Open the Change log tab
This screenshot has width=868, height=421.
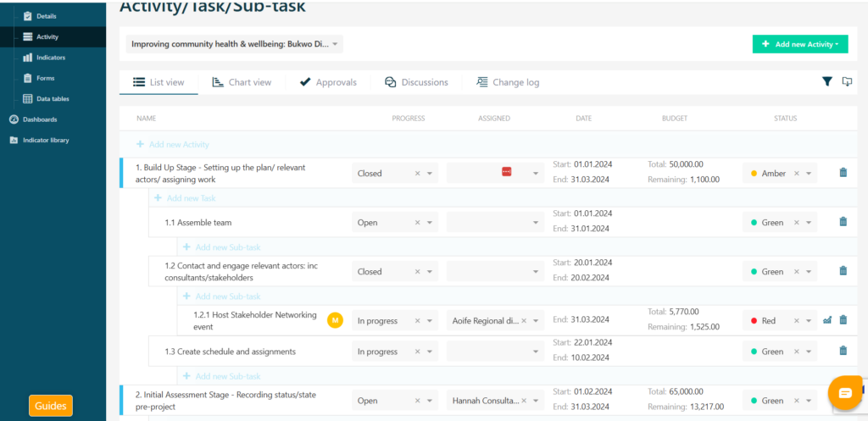(507, 82)
